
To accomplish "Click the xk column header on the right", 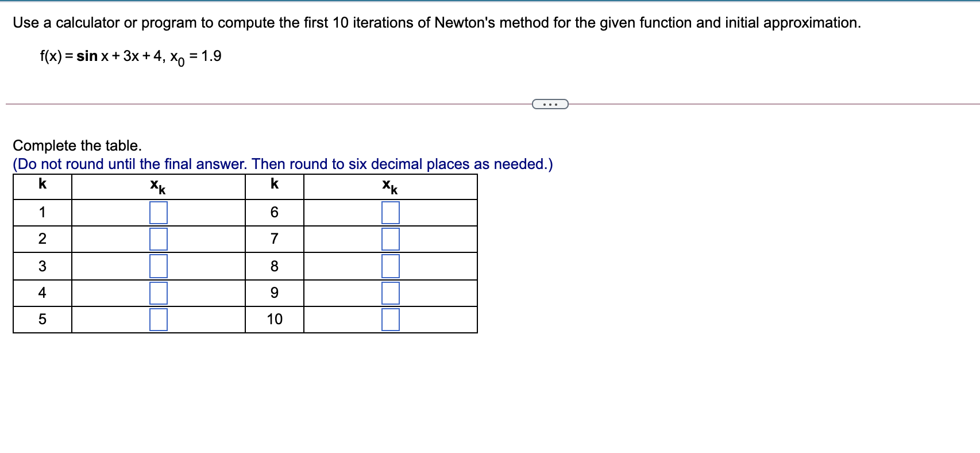I will tap(389, 185).
